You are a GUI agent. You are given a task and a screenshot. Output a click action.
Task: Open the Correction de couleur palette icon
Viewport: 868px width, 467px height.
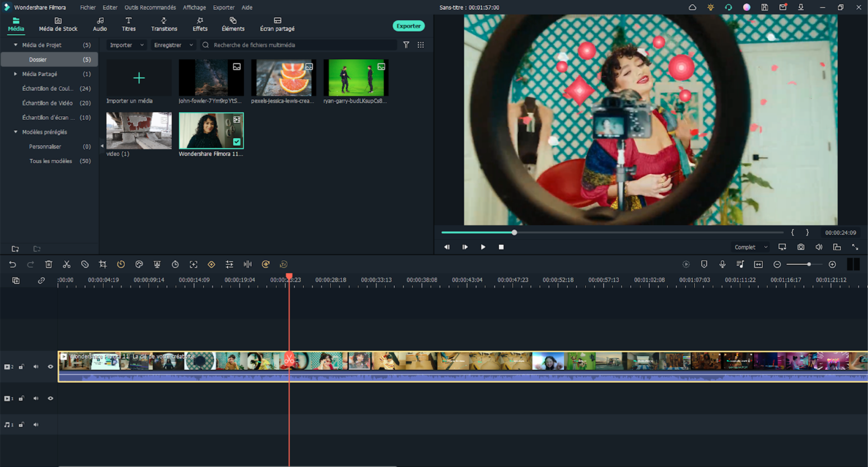pyautogui.click(x=139, y=264)
